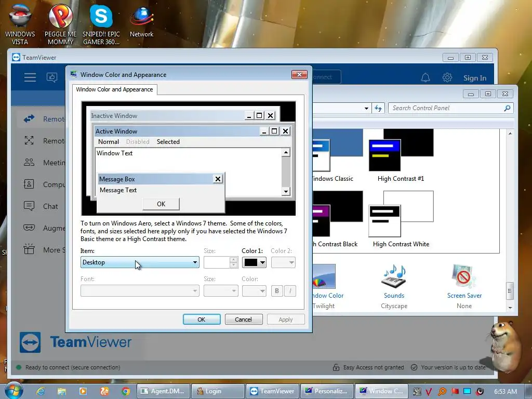Open the Font size dropdown
The height and width of the screenshot is (399, 532).
(221, 291)
